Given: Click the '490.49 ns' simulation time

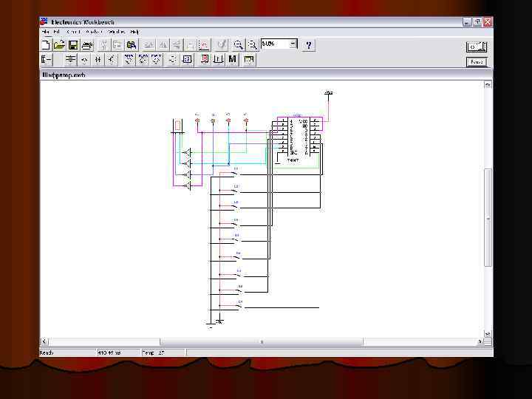Looking at the screenshot, I should [x=109, y=353].
